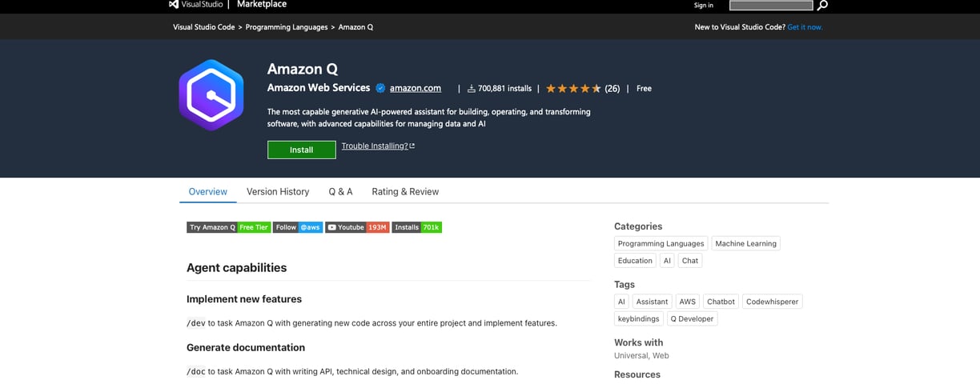Screen dimensions: 980x384
Task: Click the Visual Studio logo icon
Action: point(173,4)
